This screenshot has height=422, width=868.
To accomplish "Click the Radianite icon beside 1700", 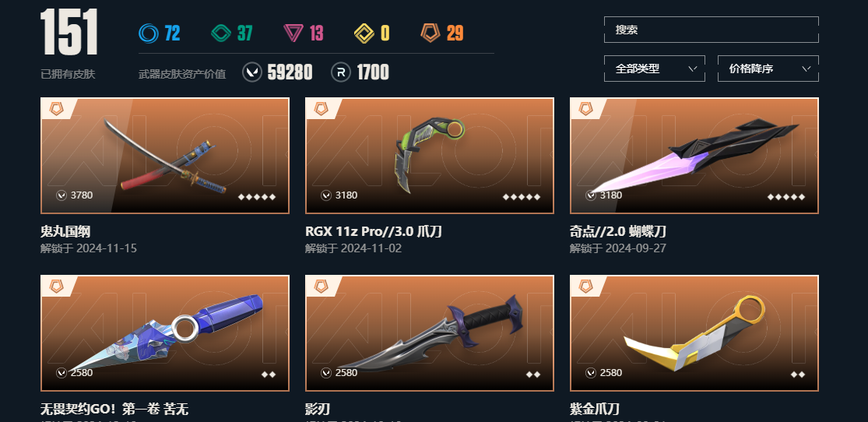I will 341,72.
